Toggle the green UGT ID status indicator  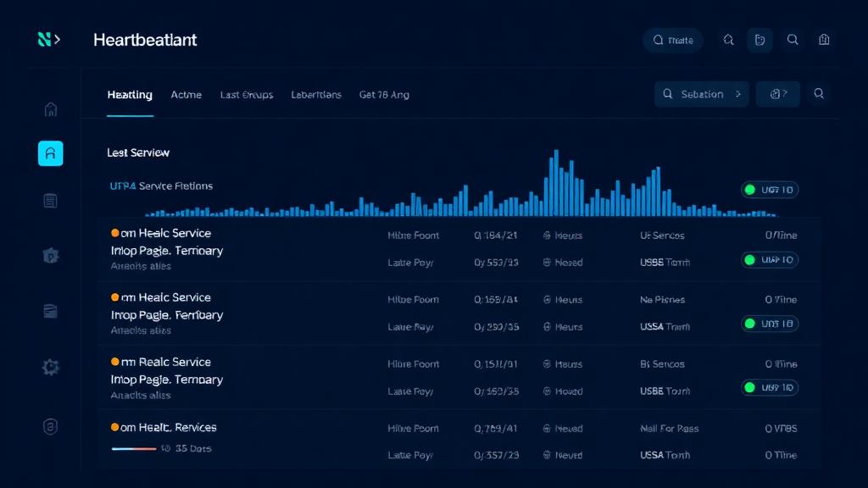tap(769, 190)
